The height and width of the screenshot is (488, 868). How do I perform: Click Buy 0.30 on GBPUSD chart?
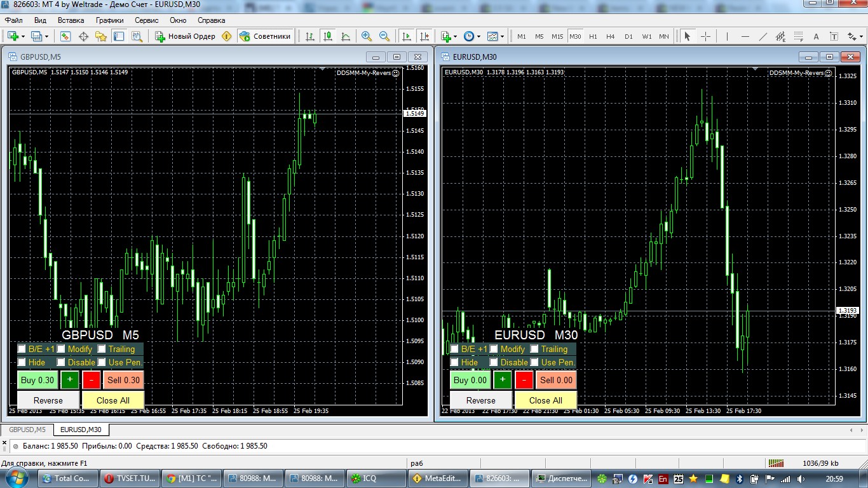pyautogui.click(x=37, y=380)
